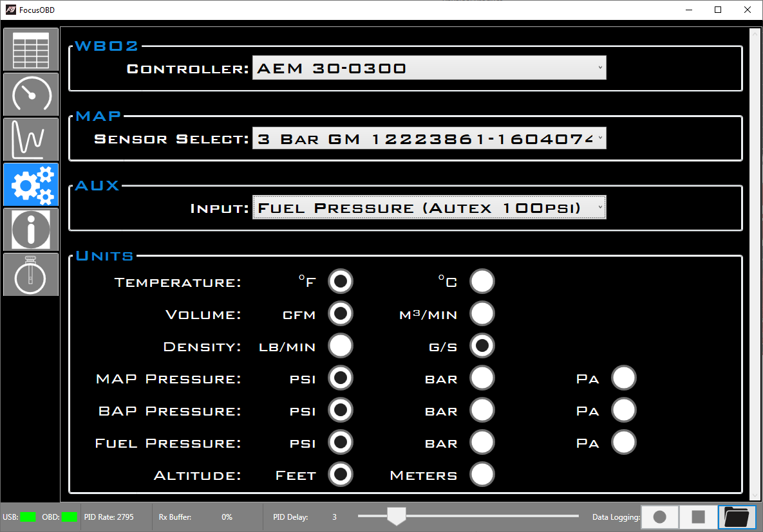Set temperature unit to °F
The width and height of the screenshot is (763, 532).
[340, 281]
